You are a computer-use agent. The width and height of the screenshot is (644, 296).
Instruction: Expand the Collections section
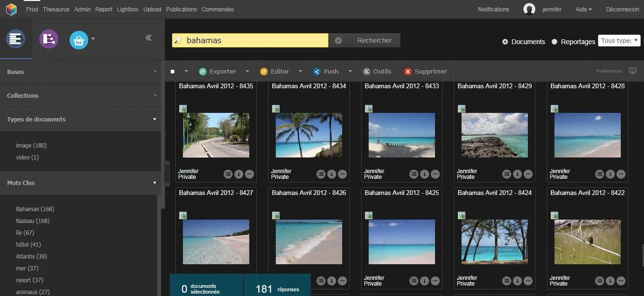coord(81,95)
